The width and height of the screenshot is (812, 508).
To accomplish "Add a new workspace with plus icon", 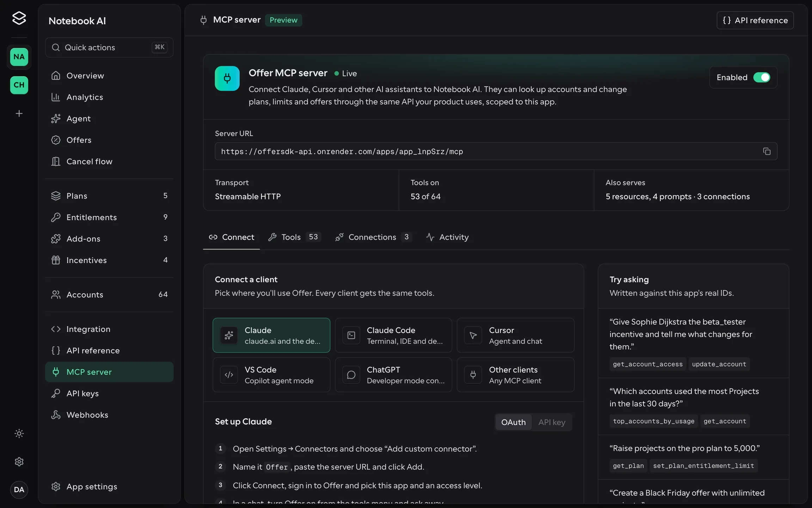I will (19, 114).
